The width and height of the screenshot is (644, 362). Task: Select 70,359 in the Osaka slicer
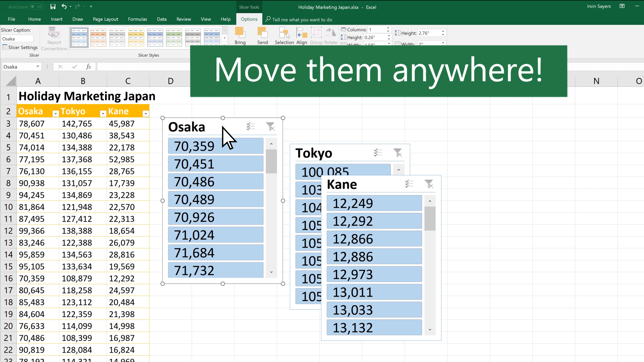pyautogui.click(x=216, y=146)
